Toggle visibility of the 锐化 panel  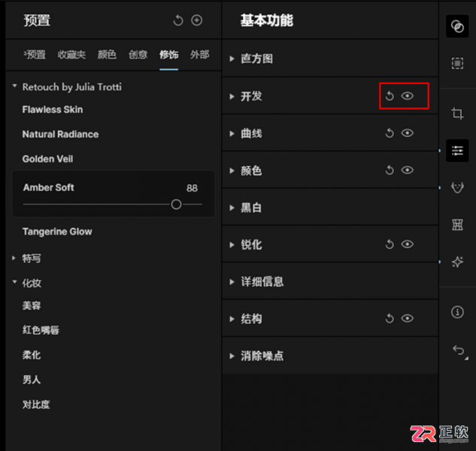click(407, 244)
